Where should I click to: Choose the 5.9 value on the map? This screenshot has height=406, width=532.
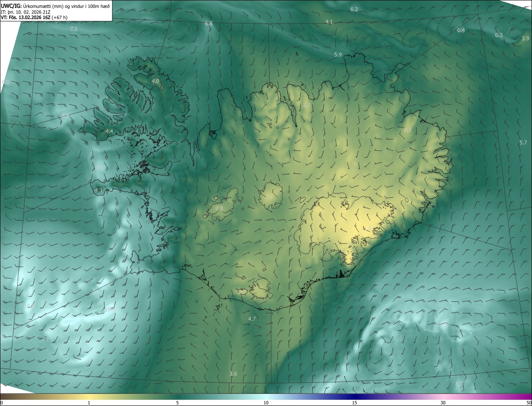click(338, 55)
